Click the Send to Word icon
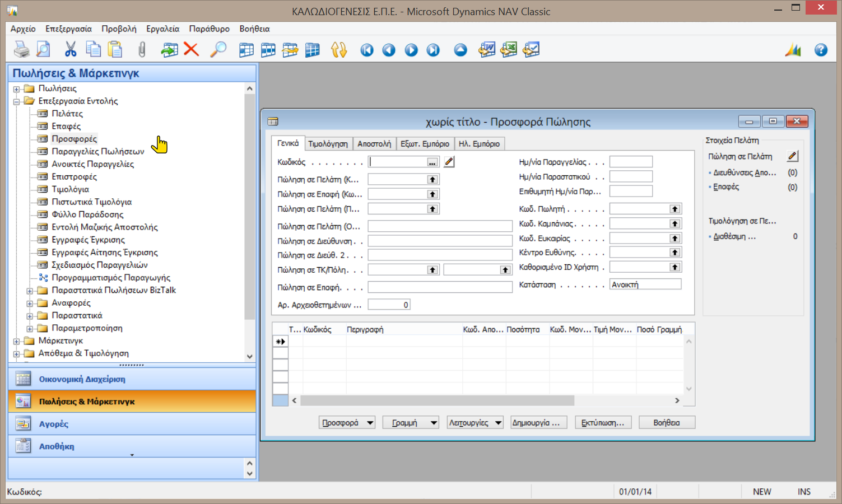This screenshot has width=842, height=504. coord(487,50)
